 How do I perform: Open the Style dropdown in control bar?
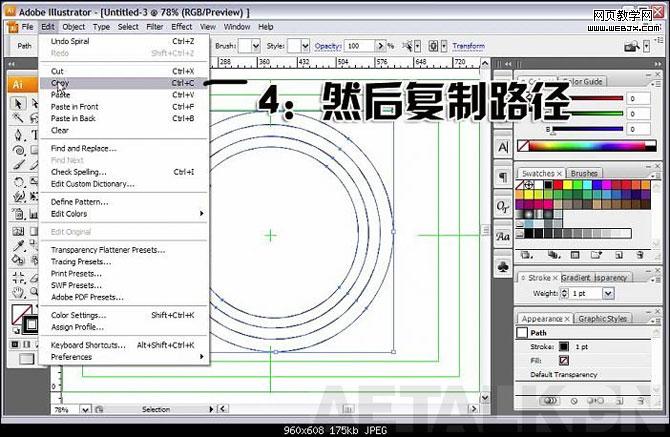[305, 46]
